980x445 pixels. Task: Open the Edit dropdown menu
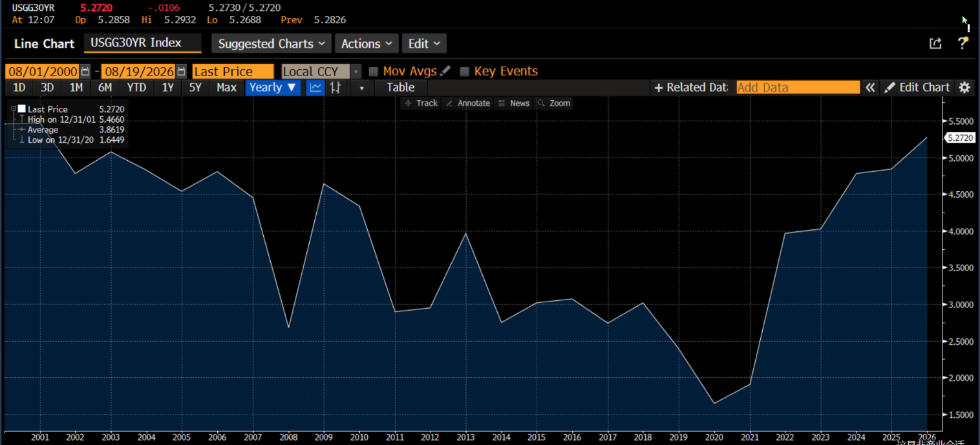tap(424, 44)
